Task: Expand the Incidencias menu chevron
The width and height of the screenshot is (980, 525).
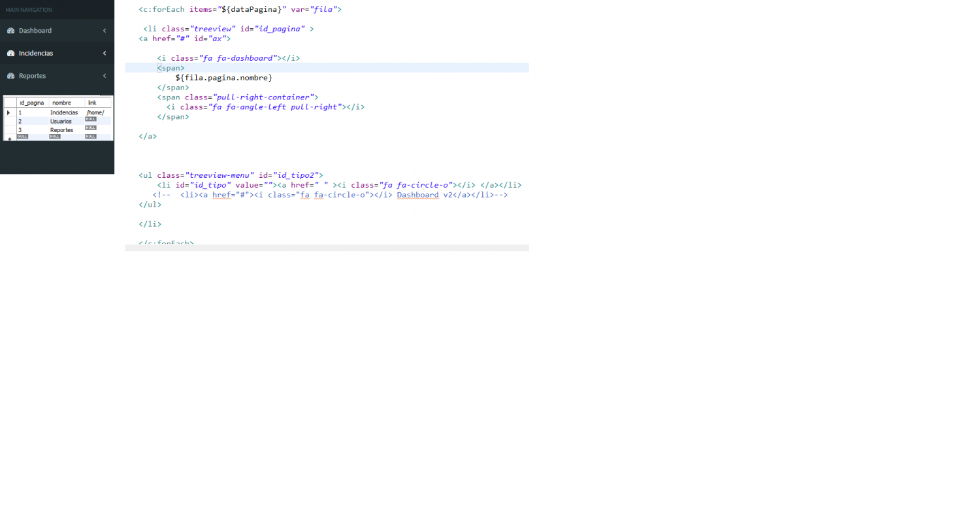Action: pos(105,53)
